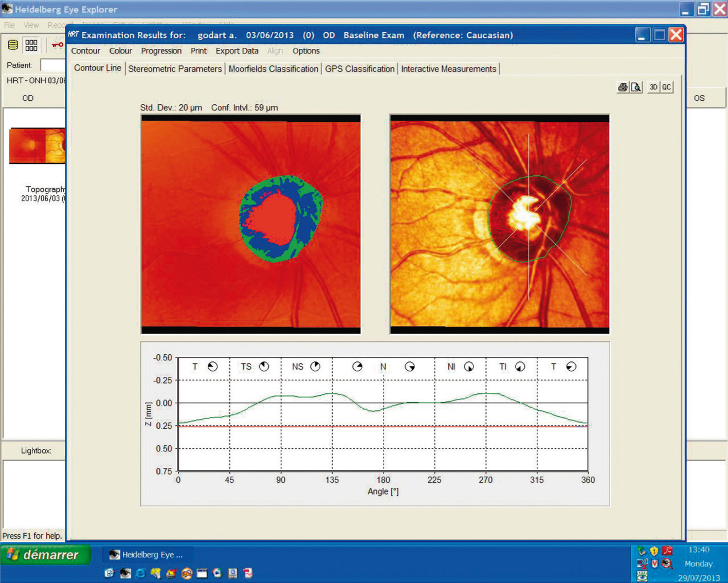Switch to the Stereometric Parameters tab
This screenshot has width=728, height=583.
click(x=175, y=69)
